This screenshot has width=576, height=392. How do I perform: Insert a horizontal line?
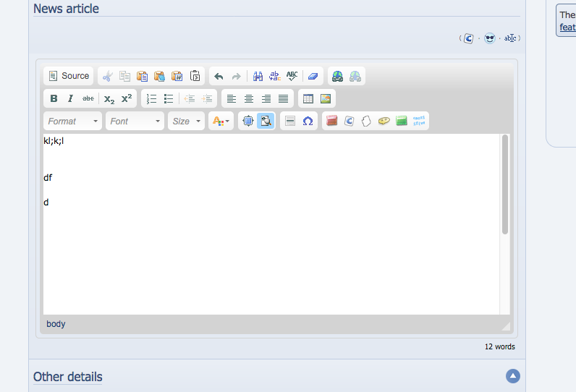coord(290,121)
